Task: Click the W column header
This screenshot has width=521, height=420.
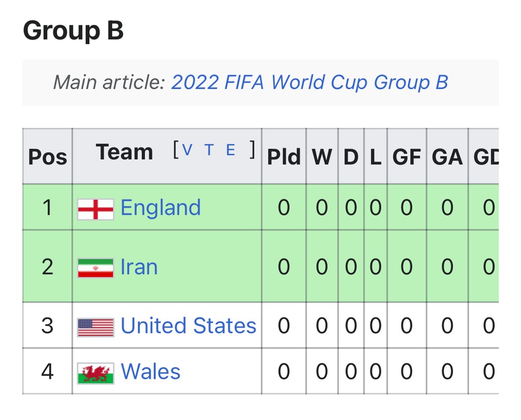Action: [x=322, y=156]
